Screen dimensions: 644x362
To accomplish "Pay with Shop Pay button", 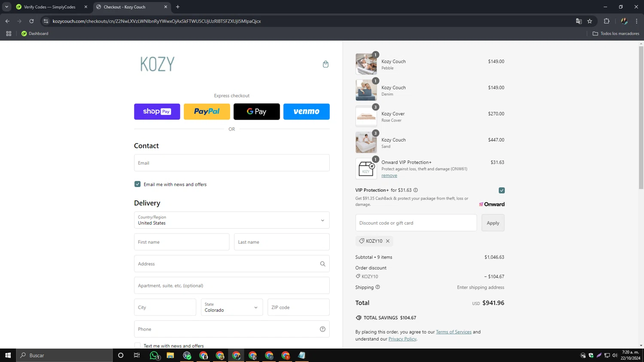I will click(157, 112).
